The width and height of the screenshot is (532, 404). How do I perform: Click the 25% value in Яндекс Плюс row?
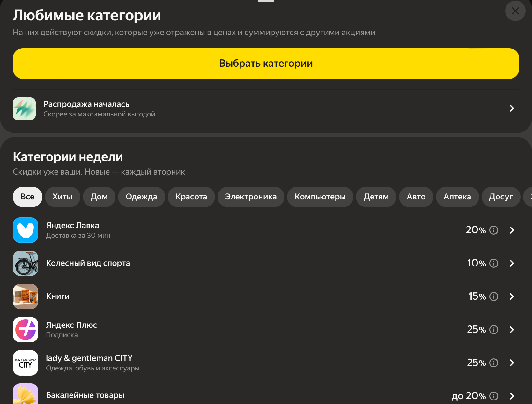[477, 330]
